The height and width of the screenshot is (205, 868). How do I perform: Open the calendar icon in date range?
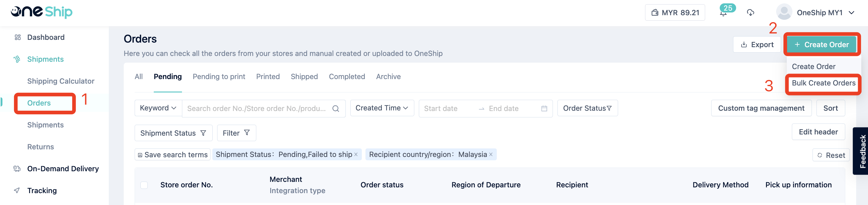tap(544, 109)
